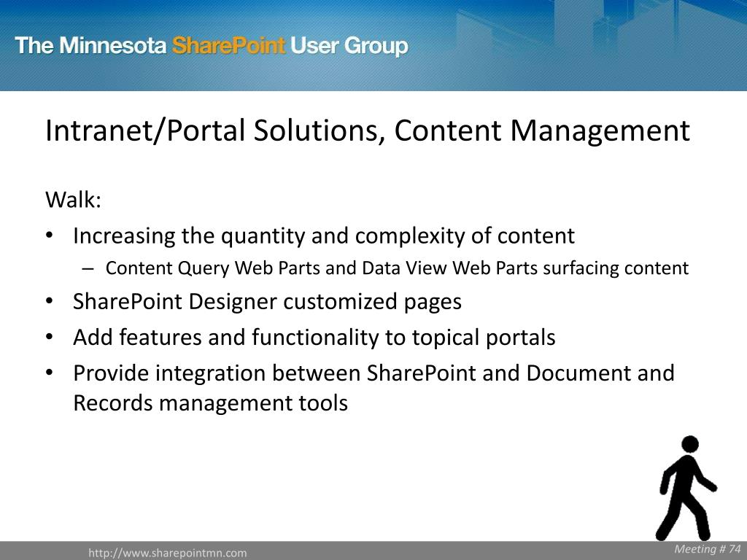Click sub-bullet about Content Query Web Parts

[x=397, y=268]
